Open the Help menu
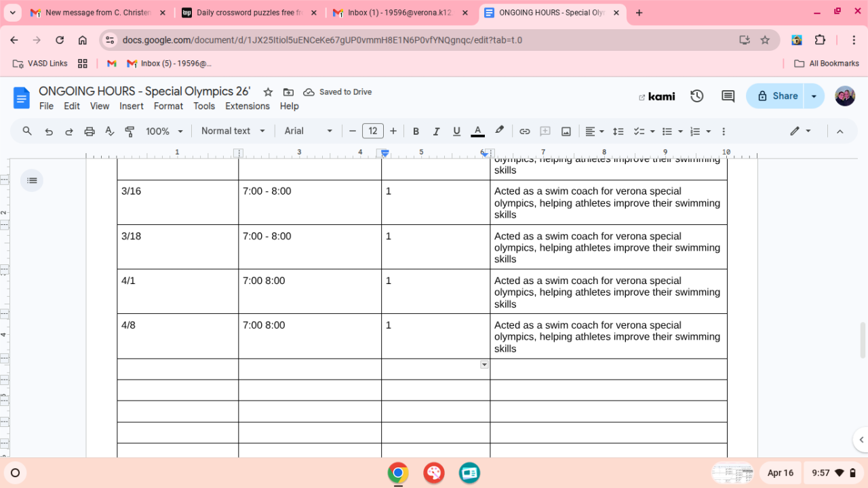The image size is (868, 488). click(x=289, y=106)
